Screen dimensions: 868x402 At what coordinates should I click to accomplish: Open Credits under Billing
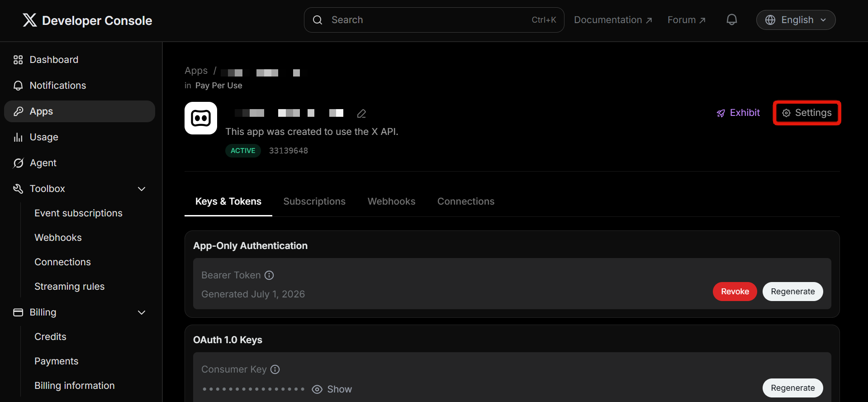[x=50, y=337]
